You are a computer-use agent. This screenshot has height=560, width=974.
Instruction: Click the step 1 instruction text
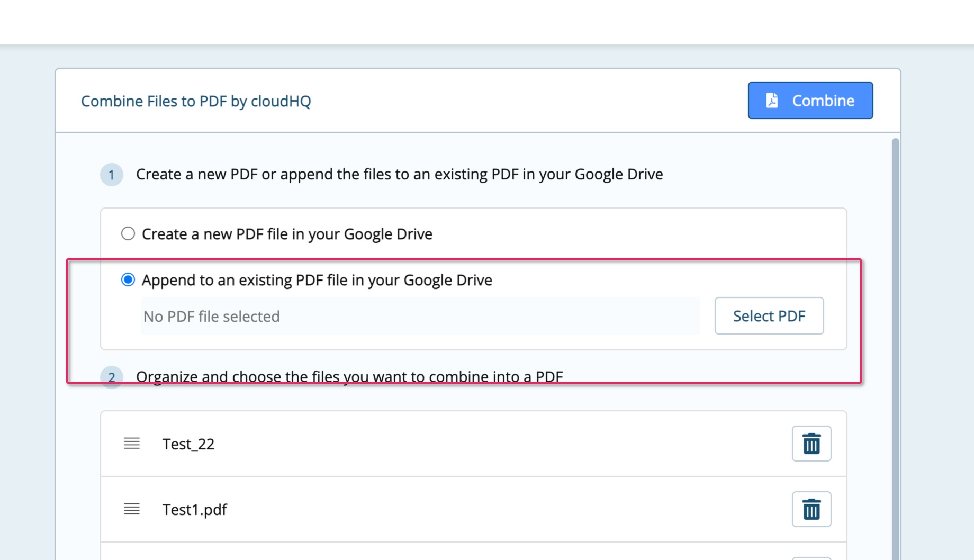(399, 174)
